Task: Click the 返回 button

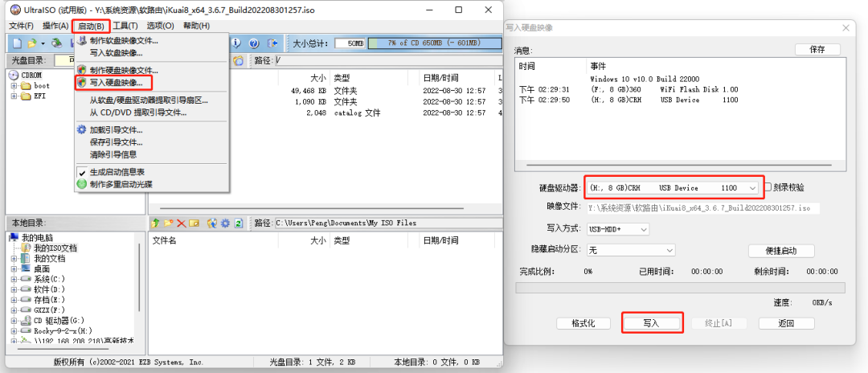Action: click(x=786, y=323)
